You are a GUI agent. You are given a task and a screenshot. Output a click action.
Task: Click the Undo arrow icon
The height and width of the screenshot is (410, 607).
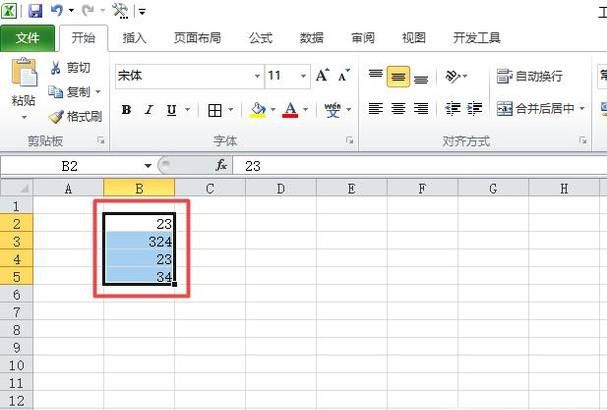57,10
